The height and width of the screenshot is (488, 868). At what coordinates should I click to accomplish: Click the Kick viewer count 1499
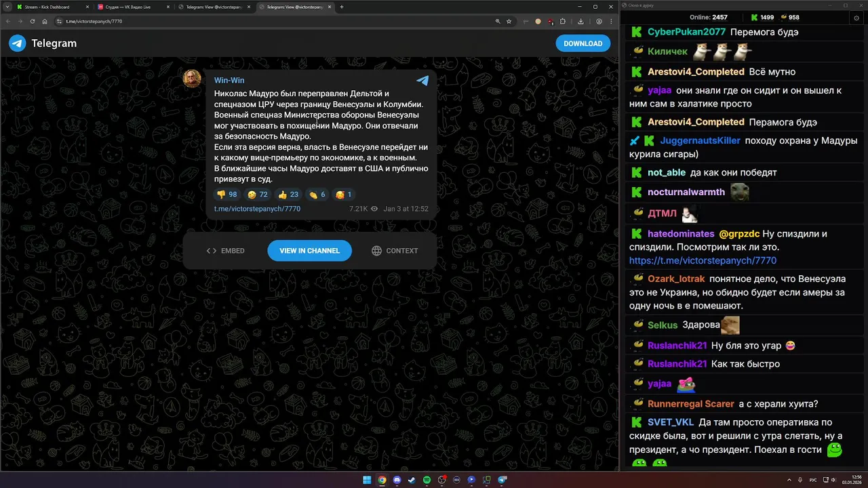coord(762,18)
